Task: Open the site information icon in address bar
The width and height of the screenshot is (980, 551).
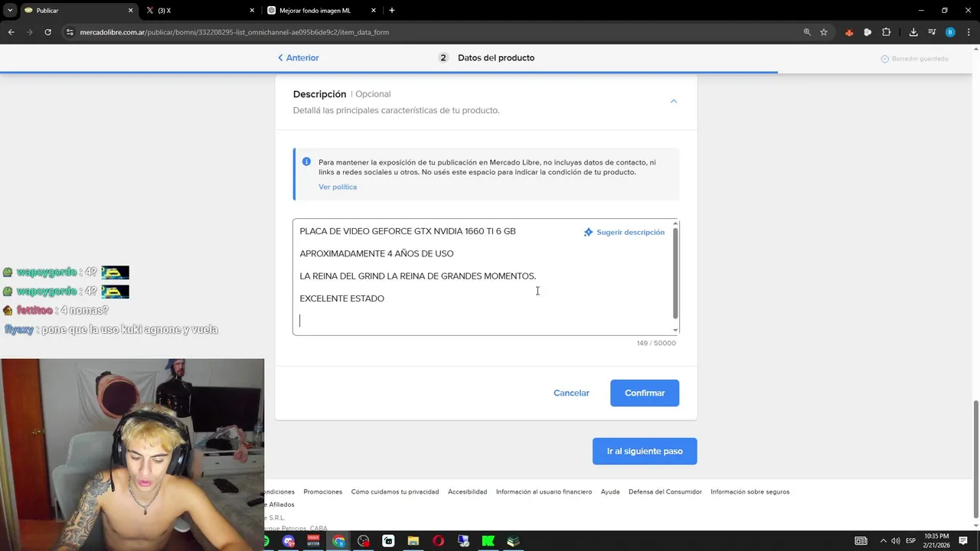Action: coord(70,32)
